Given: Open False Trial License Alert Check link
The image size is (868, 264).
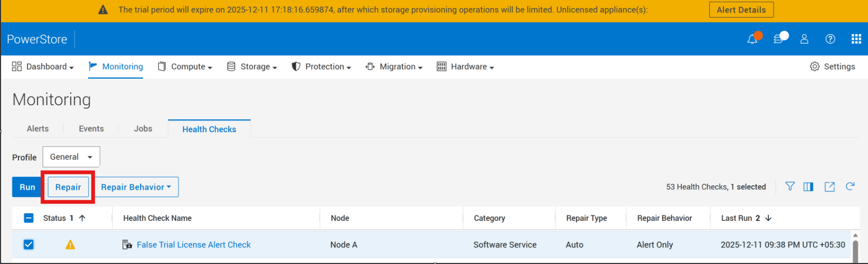Looking at the screenshot, I should (x=194, y=244).
